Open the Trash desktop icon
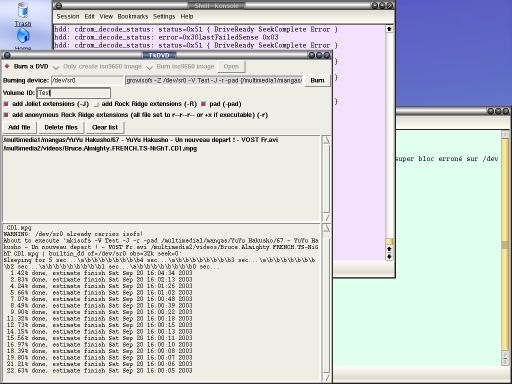 pos(23,14)
